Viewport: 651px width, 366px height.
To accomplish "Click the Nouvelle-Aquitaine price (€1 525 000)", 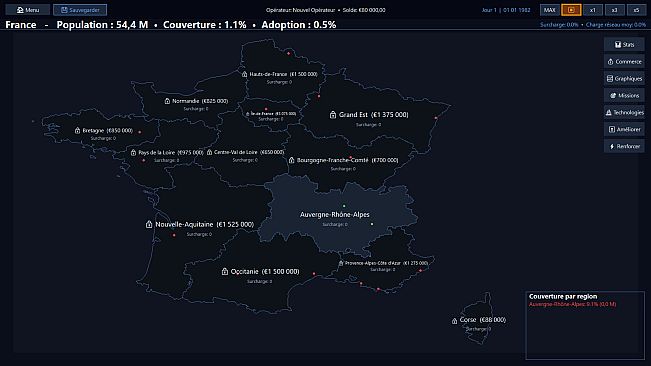I will pos(235,224).
